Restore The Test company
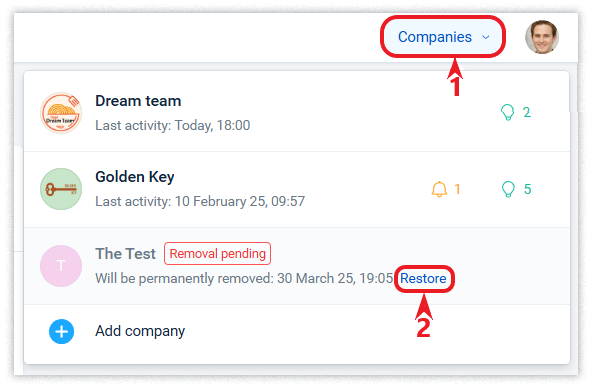592x388 pixels. point(423,279)
